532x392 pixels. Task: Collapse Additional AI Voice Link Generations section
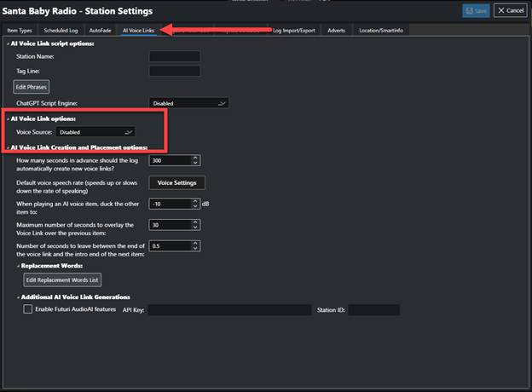(18, 297)
